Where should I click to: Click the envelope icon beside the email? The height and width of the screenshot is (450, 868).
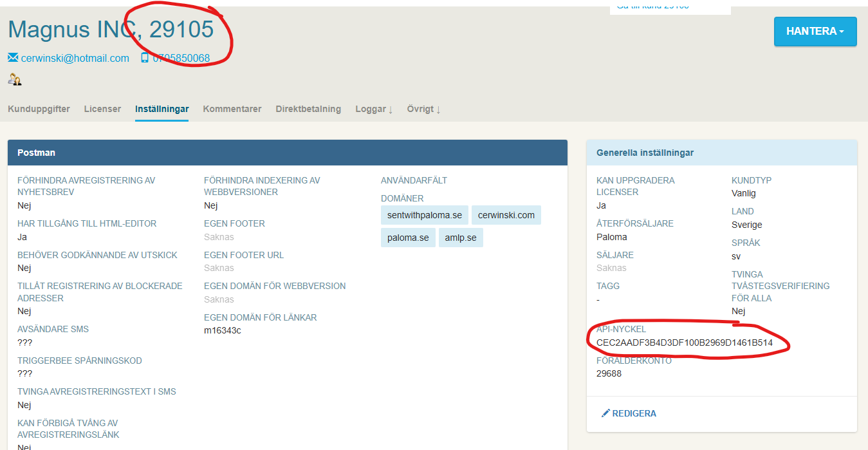(x=13, y=58)
